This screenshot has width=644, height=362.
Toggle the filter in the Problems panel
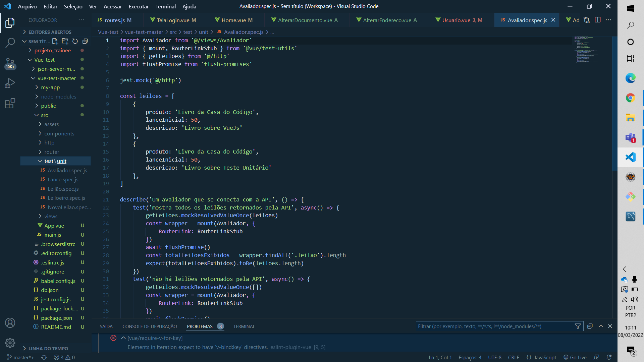point(578,326)
